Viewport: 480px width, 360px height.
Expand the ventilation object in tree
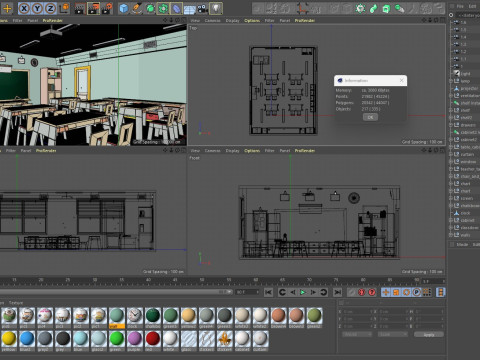(x=451, y=96)
